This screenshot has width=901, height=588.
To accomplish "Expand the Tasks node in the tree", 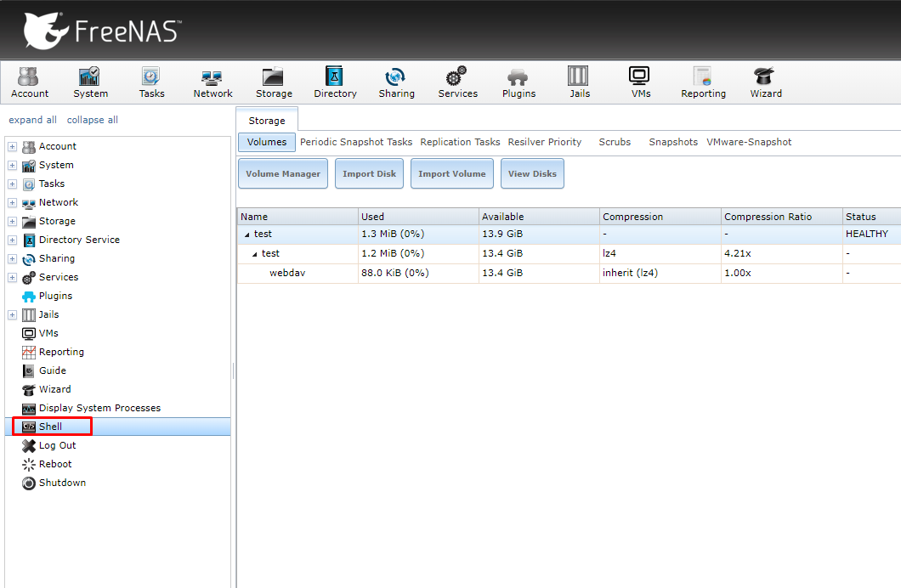I will point(12,184).
